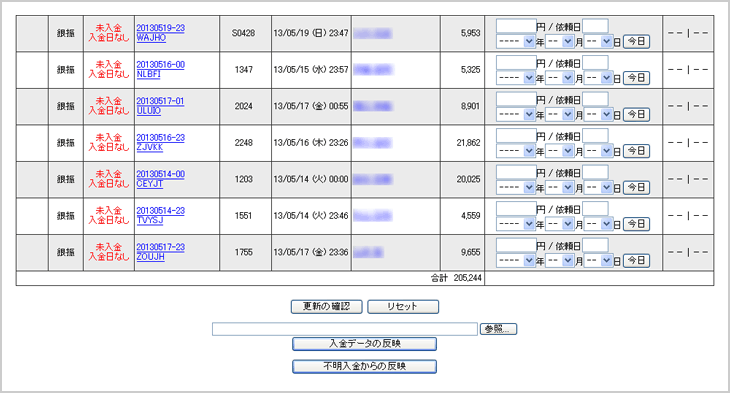The width and height of the screenshot is (730, 393).
Task: Click the 参照 browse button
Action: 498,329
